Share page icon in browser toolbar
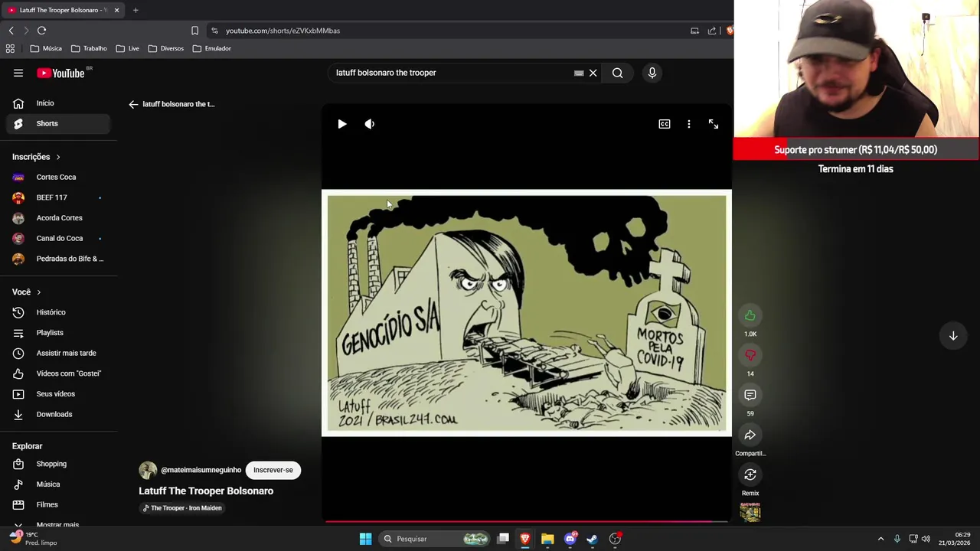Image resolution: width=980 pixels, height=551 pixels. [x=712, y=31]
